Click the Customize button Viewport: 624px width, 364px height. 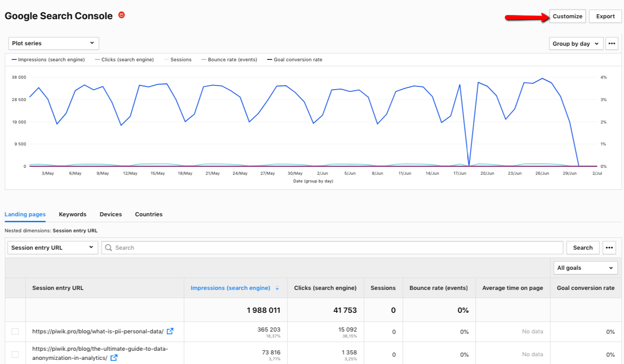coord(567,16)
